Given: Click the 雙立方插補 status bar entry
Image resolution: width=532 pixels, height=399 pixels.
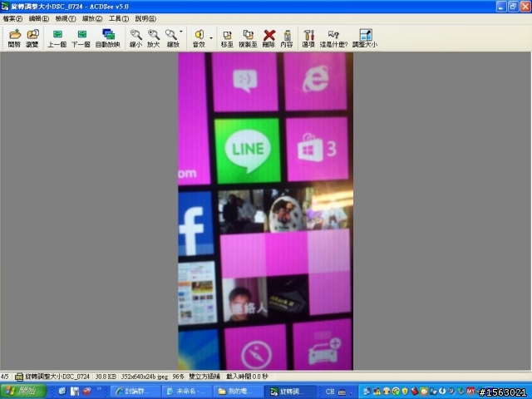Looking at the screenshot, I should 204,377.
